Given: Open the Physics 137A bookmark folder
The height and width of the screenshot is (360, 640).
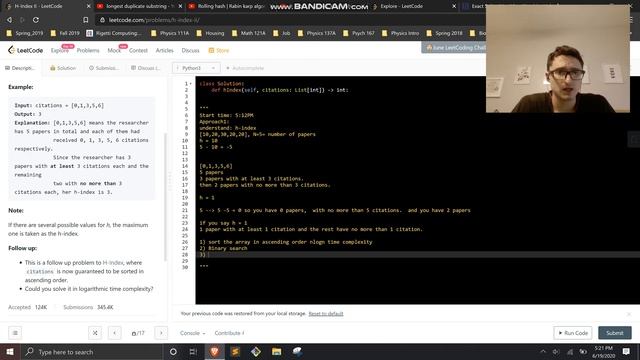Looking at the screenshot, I should (317, 33).
